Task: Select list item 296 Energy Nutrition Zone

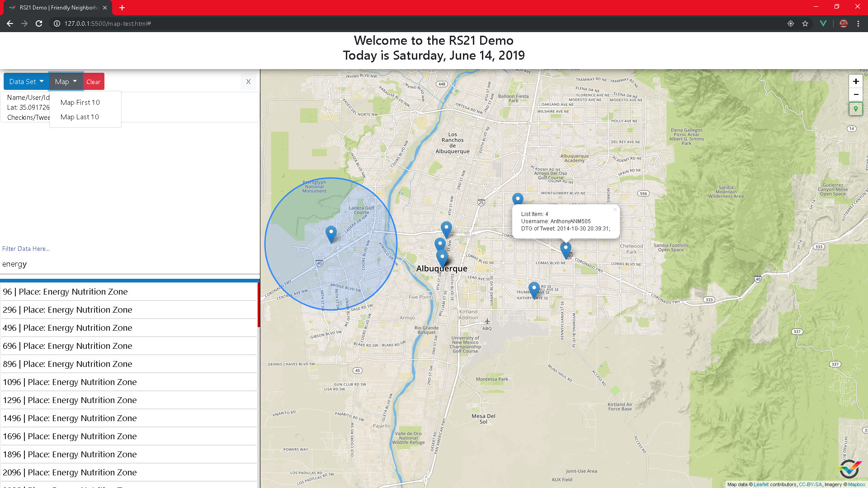Action: click(x=129, y=310)
